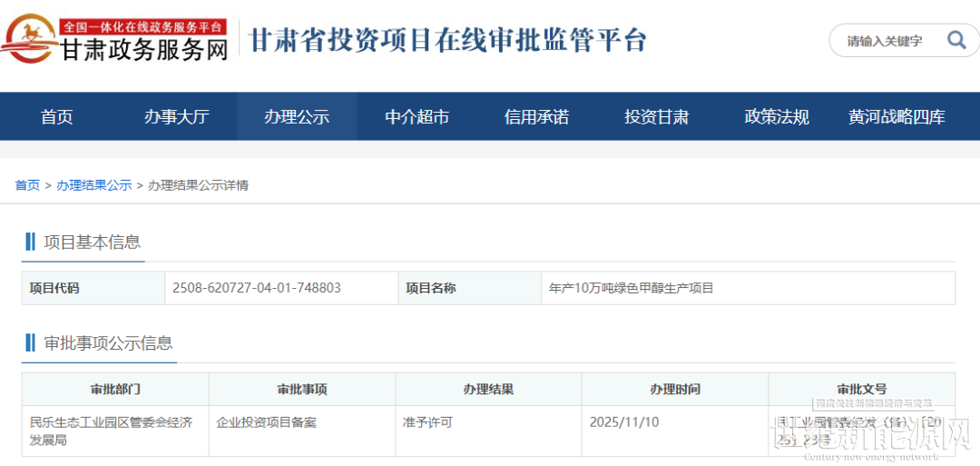
Task: Click the Gansu horse emblem logo
Action: [29, 39]
